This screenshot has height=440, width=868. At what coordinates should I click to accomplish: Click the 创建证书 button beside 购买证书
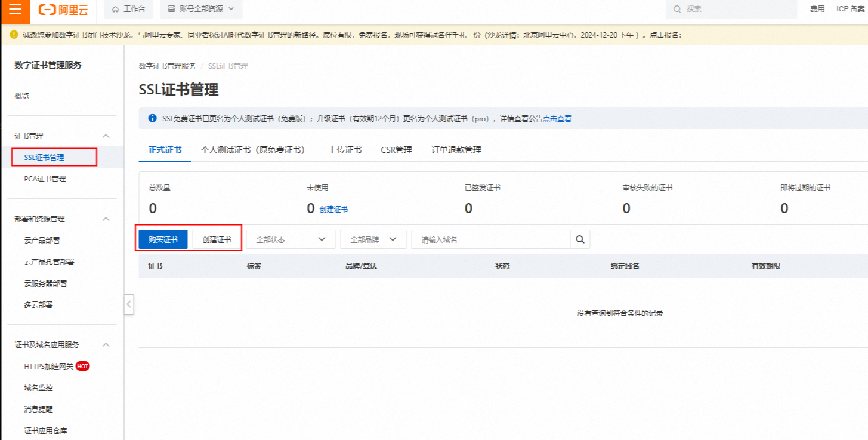pyautogui.click(x=217, y=239)
